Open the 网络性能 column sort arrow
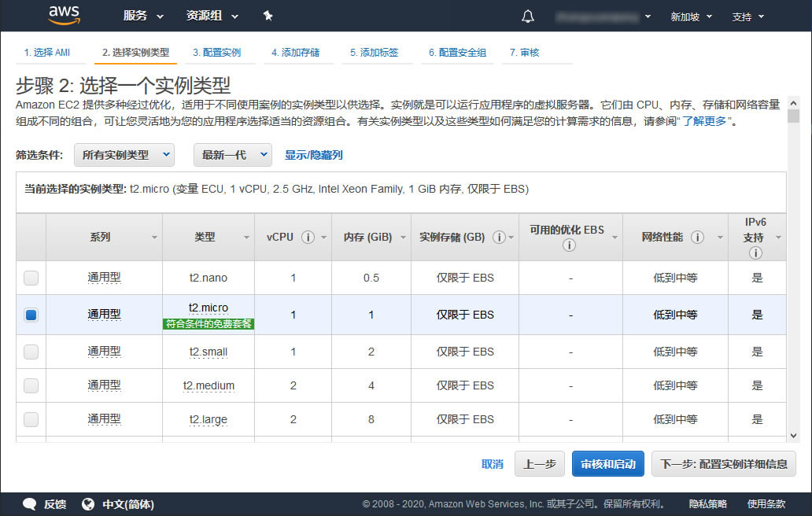 (720, 238)
